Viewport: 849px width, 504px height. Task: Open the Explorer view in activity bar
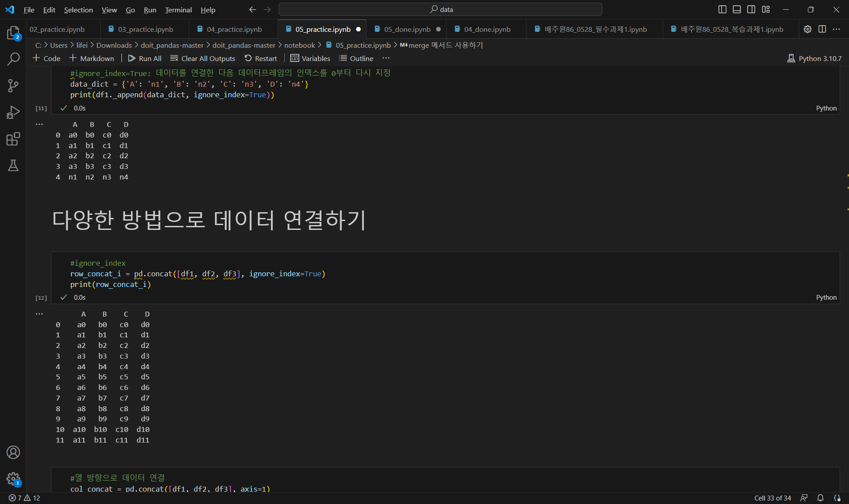click(x=13, y=33)
